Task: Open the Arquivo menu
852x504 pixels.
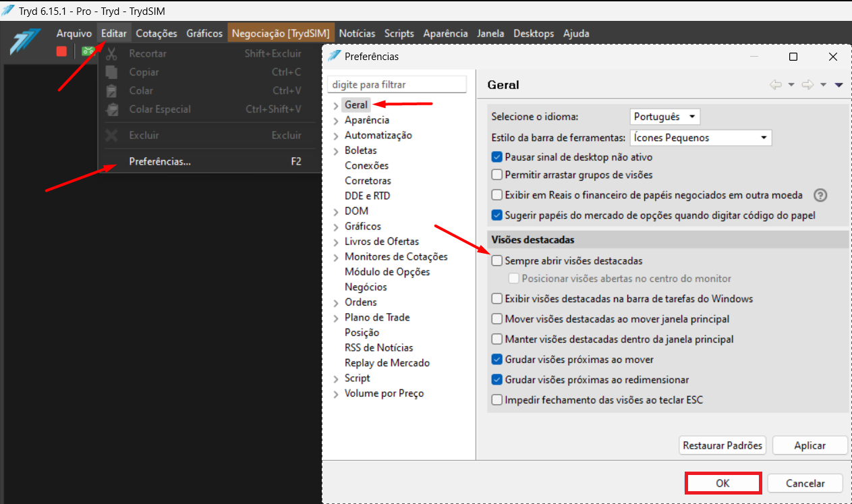Action: (x=74, y=33)
